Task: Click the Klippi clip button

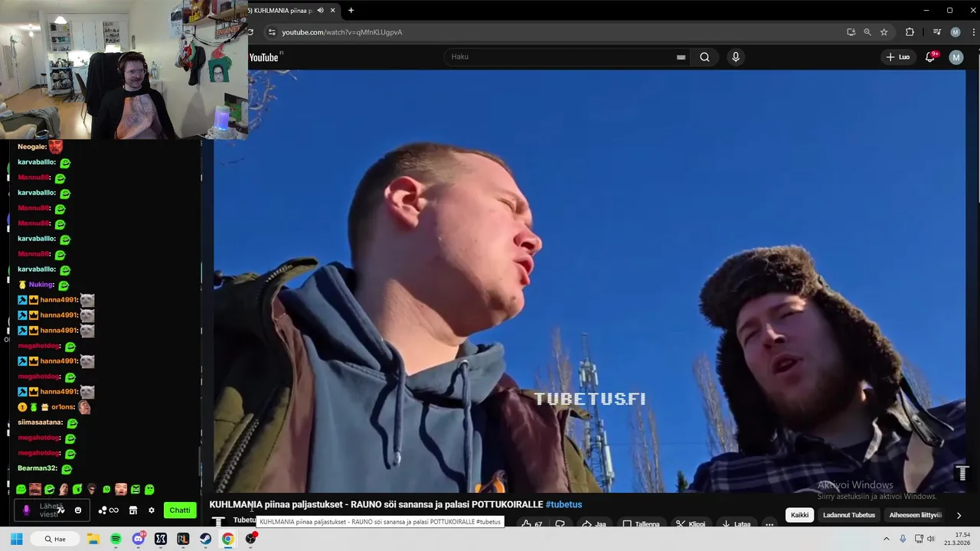Action: click(691, 524)
